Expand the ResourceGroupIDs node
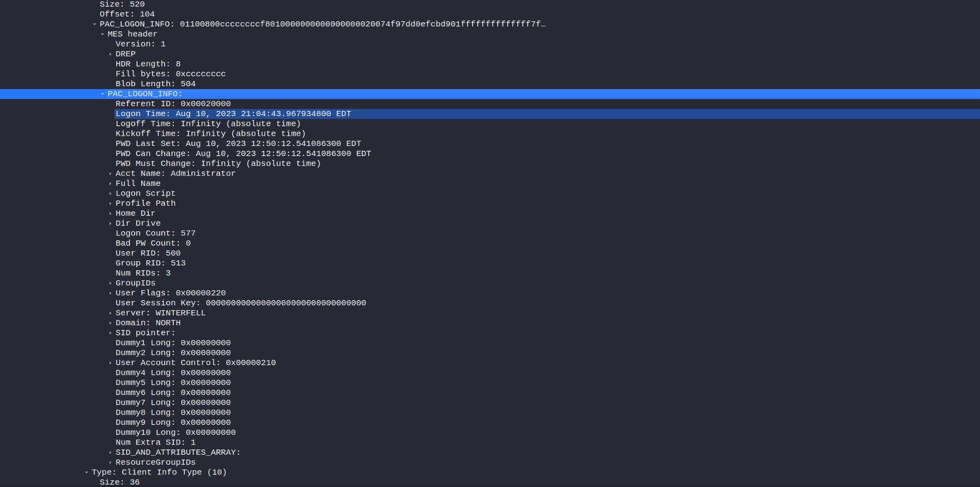 click(x=110, y=462)
